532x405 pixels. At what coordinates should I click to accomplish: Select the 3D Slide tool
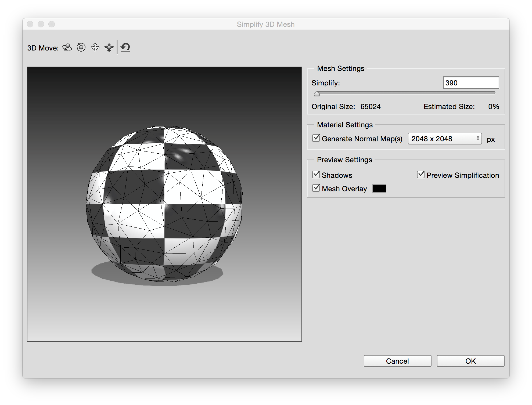coord(109,48)
